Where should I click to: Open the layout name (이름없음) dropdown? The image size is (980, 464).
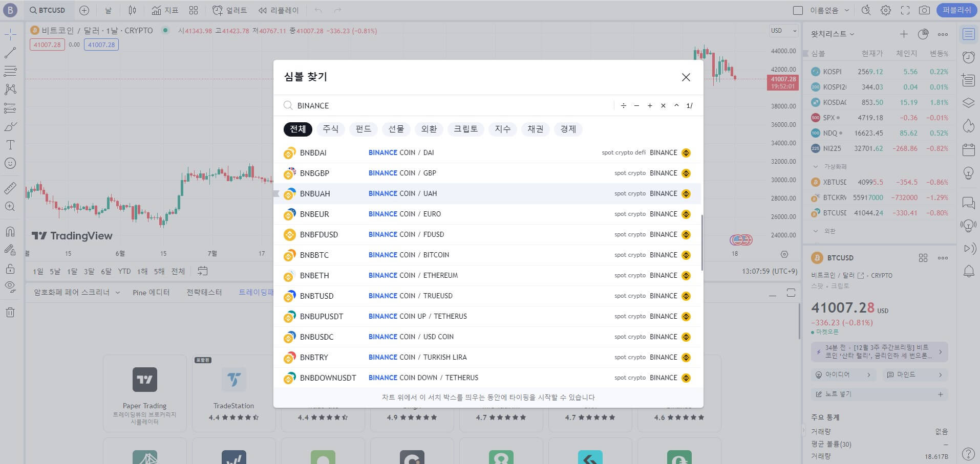click(829, 10)
